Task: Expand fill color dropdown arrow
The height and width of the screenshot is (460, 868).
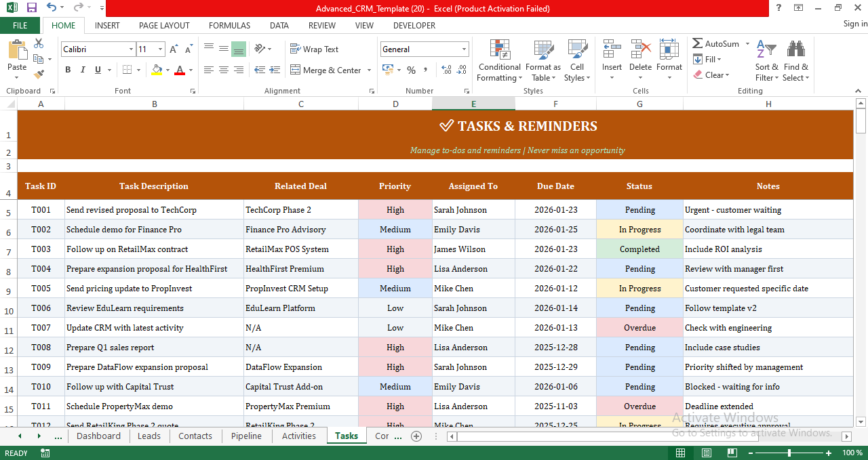Action: 167,70
